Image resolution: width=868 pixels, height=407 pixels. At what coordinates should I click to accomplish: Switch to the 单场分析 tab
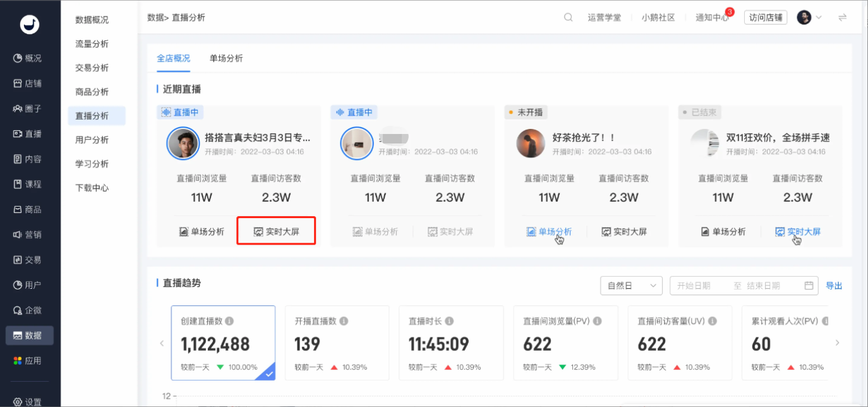(x=226, y=58)
